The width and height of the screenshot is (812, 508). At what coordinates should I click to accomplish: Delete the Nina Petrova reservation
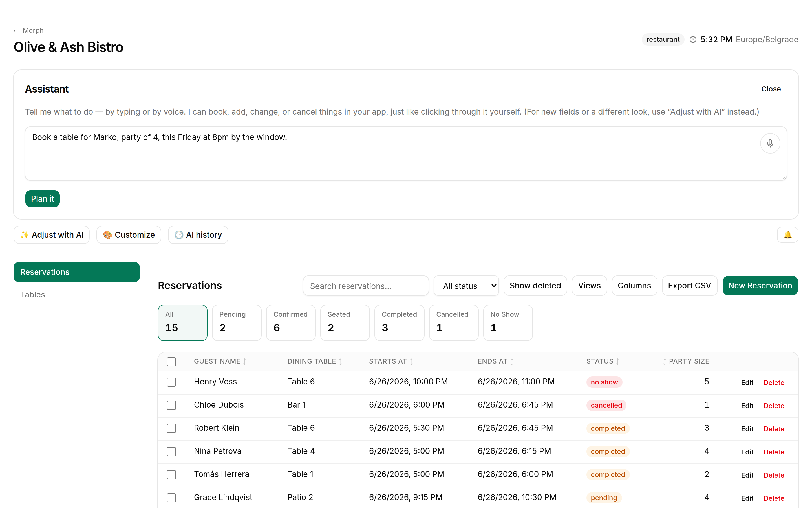(x=774, y=452)
